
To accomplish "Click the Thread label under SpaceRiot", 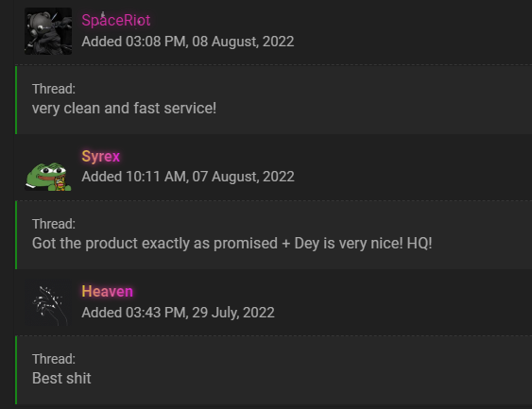I will tap(54, 89).
